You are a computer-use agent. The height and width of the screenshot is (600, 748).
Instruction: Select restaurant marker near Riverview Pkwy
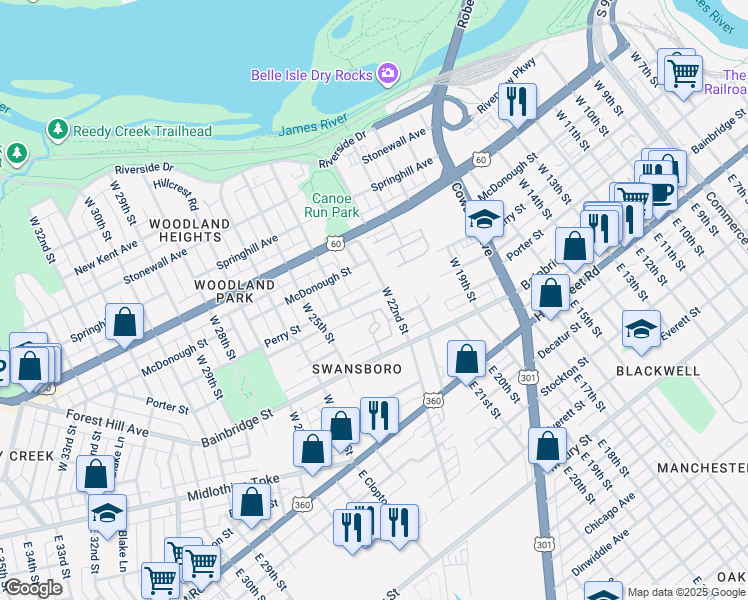[x=517, y=103]
